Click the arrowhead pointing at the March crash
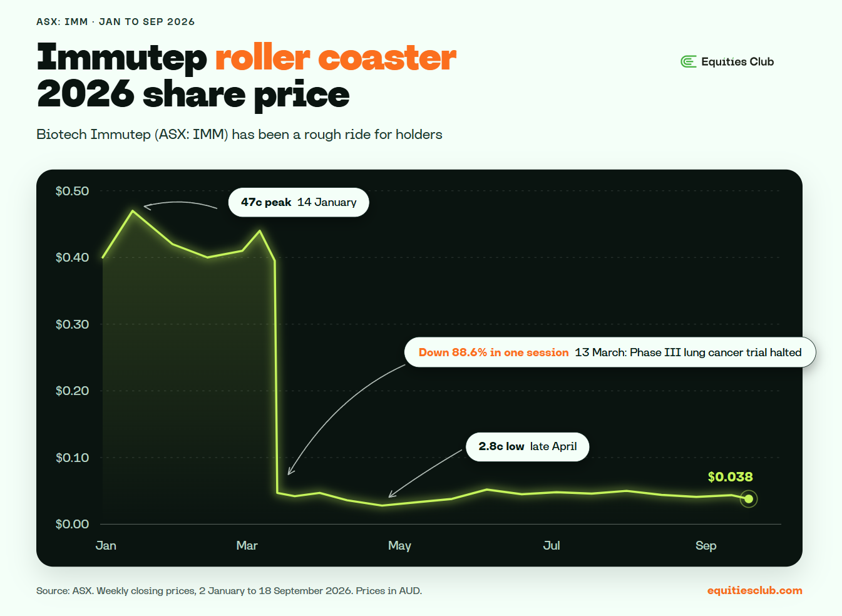The width and height of the screenshot is (842, 616). pyautogui.click(x=291, y=470)
